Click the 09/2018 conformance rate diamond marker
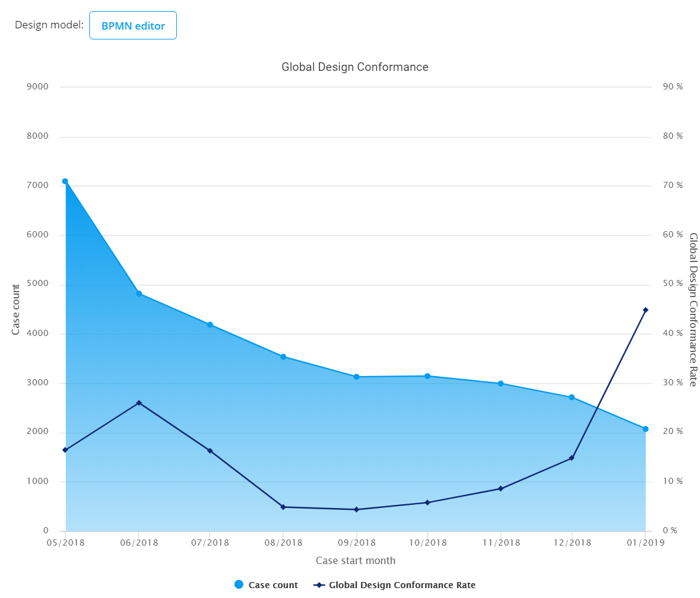Viewport: 700px width, 598px height. point(356,510)
